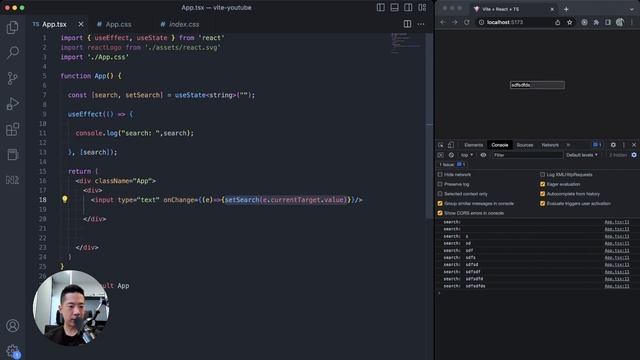Clear the DevTools console
Image resolution: width=640 pixels, height=360 pixels.
pyautogui.click(x=451, y=155)
